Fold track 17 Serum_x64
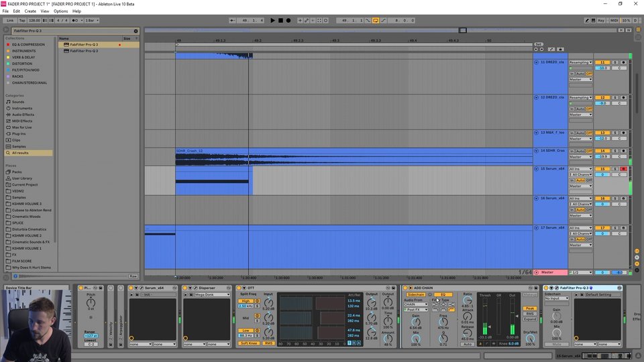This screenshot has height=362, width=644. (x=537, y=228)
